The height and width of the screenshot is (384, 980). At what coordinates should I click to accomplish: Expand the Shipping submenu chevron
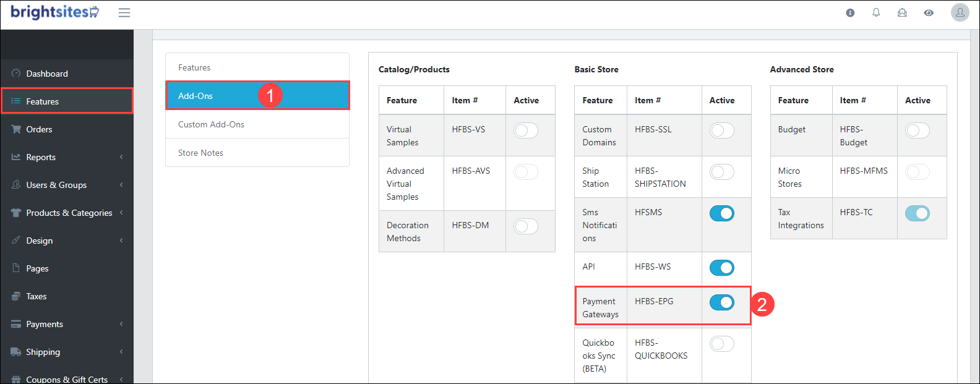coord(121,352)
